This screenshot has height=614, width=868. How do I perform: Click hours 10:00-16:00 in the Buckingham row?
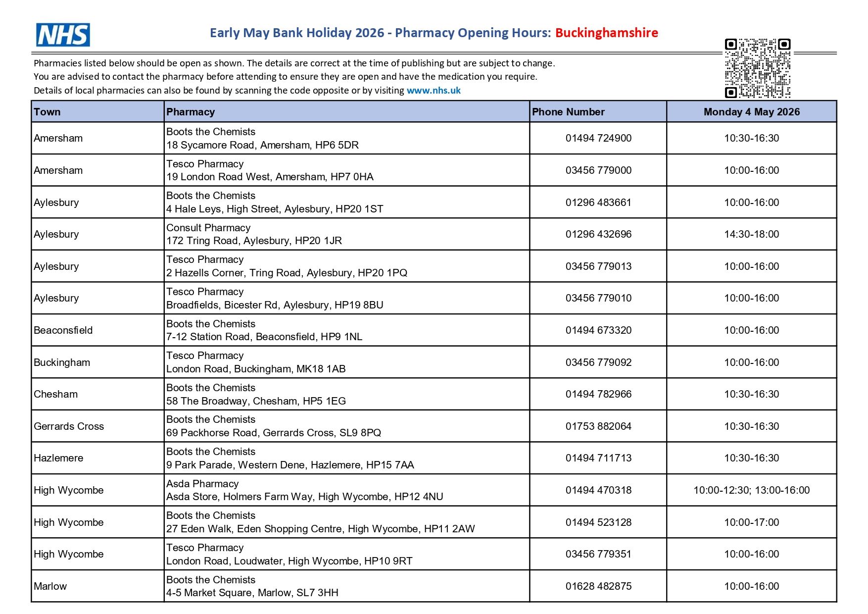tap(752, 362)
